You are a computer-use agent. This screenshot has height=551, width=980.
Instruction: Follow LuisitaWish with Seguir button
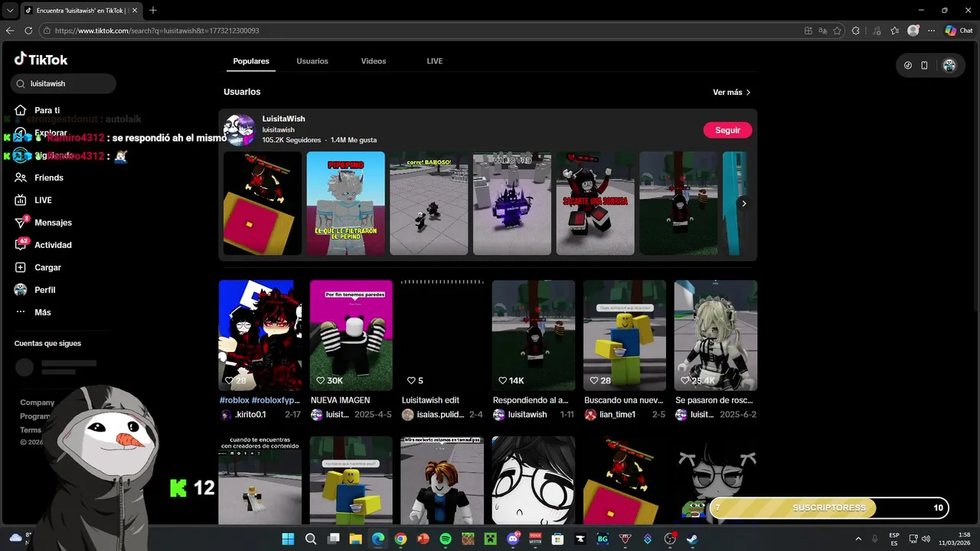(727, 130)
